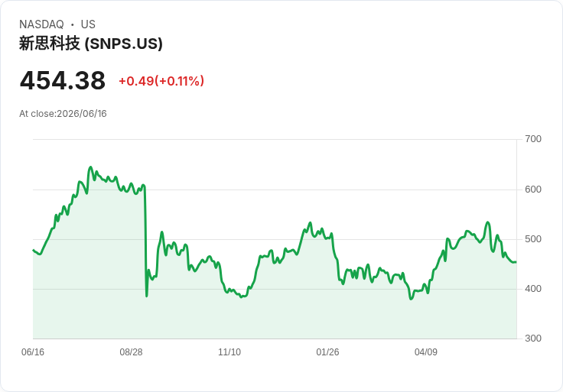Click the 300 price axis label

(x=533, y=339)
